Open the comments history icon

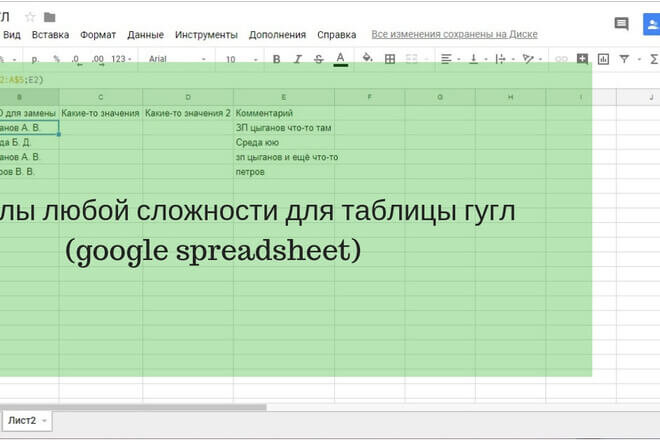point(621,24)
